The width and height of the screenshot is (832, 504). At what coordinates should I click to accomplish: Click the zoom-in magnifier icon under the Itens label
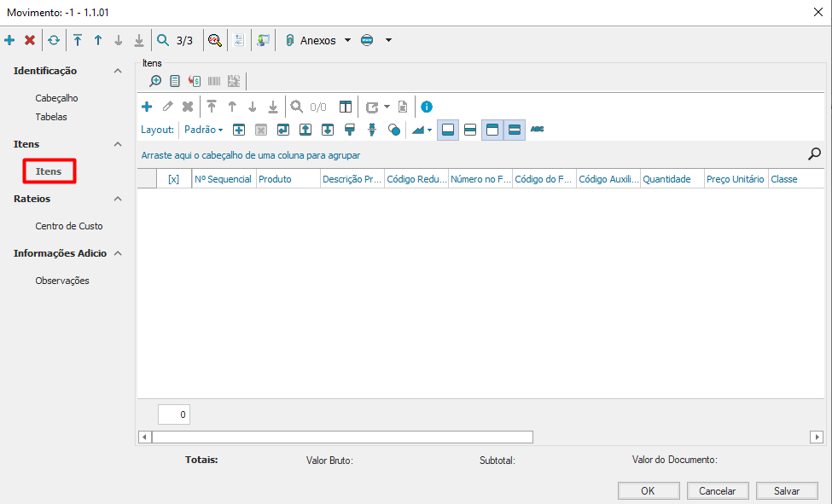point(155,81)
